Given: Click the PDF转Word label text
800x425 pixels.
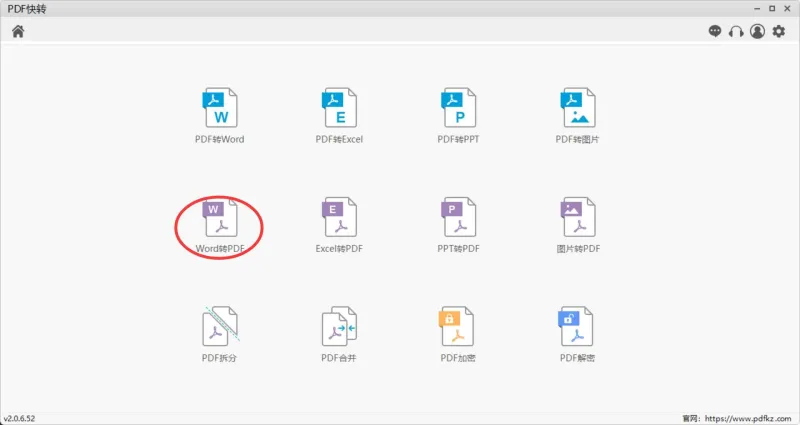Looking at the screenshot, I should [219, 139].
